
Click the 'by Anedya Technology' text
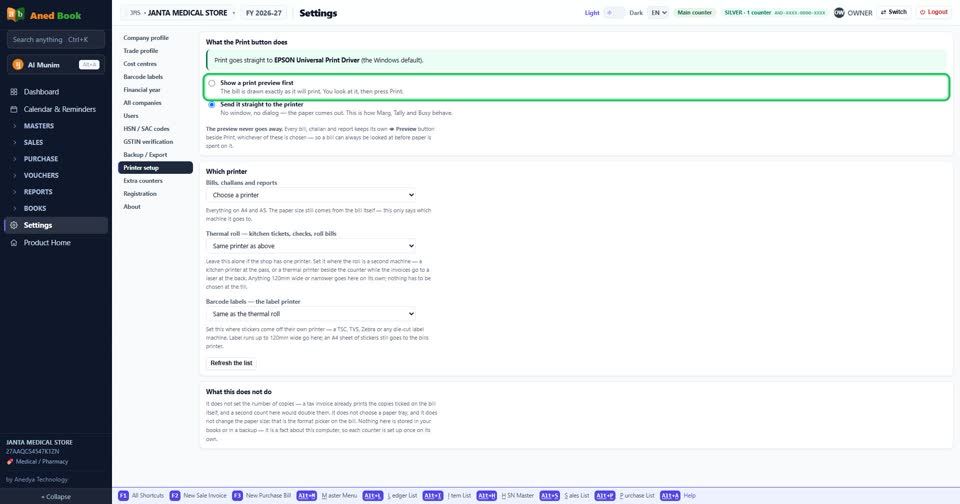(37, 480)
